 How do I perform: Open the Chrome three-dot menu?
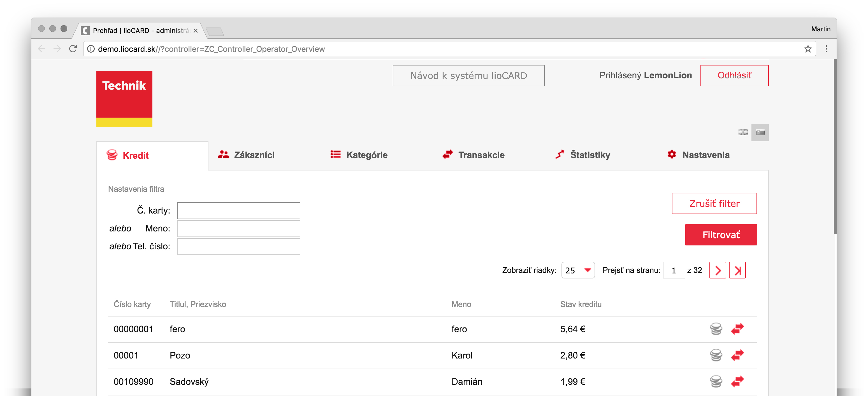(826, 49)
